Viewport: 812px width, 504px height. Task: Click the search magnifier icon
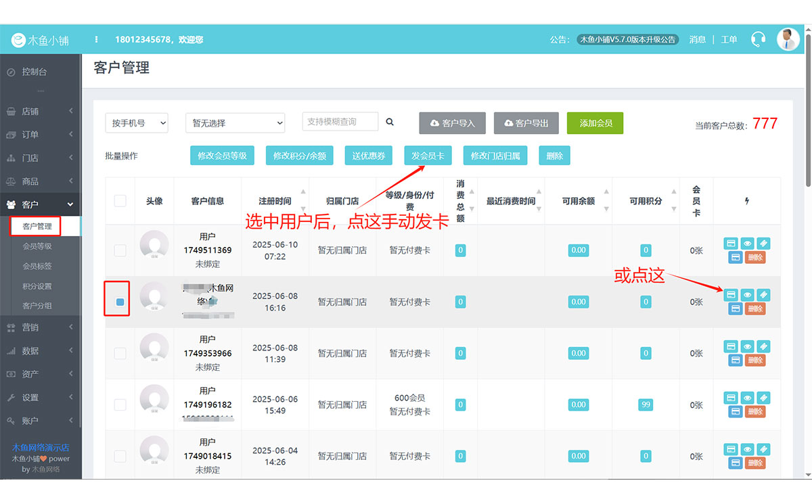(390, 122)
